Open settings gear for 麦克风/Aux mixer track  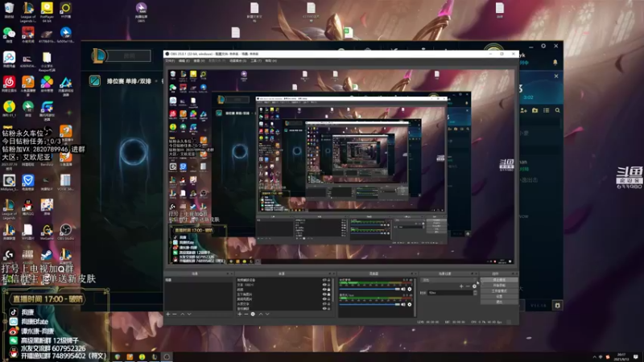(x=410, y=305)
